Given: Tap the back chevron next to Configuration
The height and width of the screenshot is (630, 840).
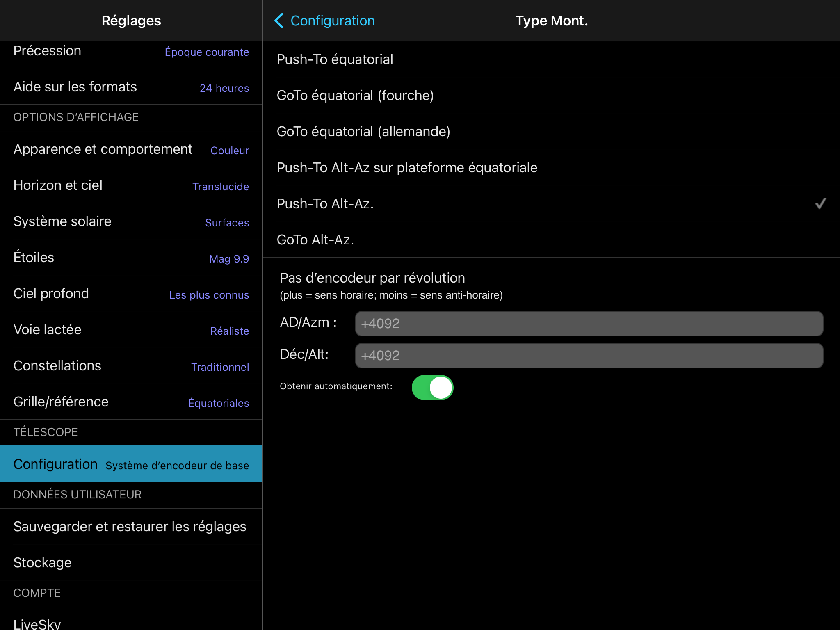Looking at the screenshot, I should click(279, 21).
